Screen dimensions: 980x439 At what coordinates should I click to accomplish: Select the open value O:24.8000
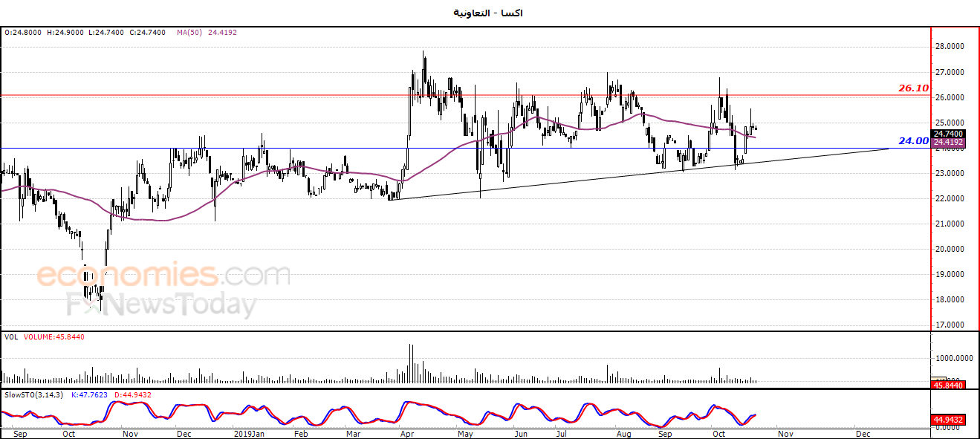coord(22,33)
